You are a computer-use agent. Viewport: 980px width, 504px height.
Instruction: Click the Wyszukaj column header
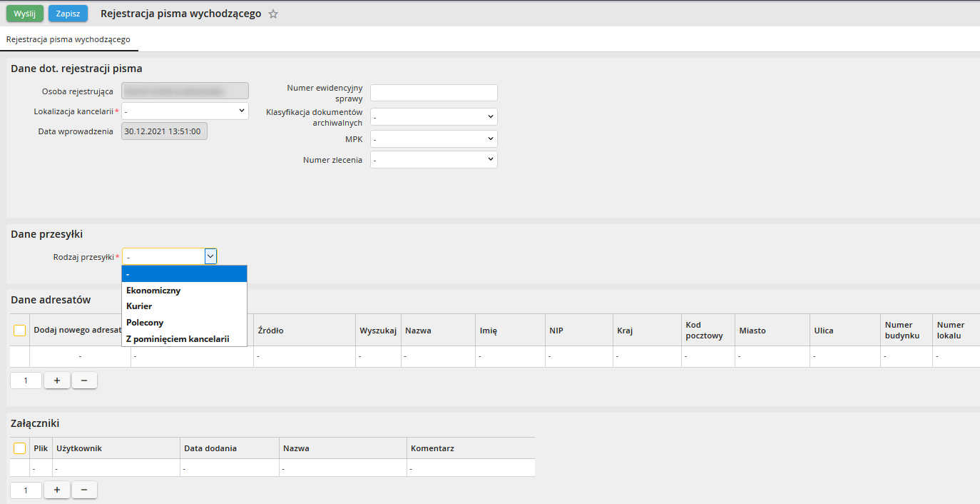click(x=378, y=331)
